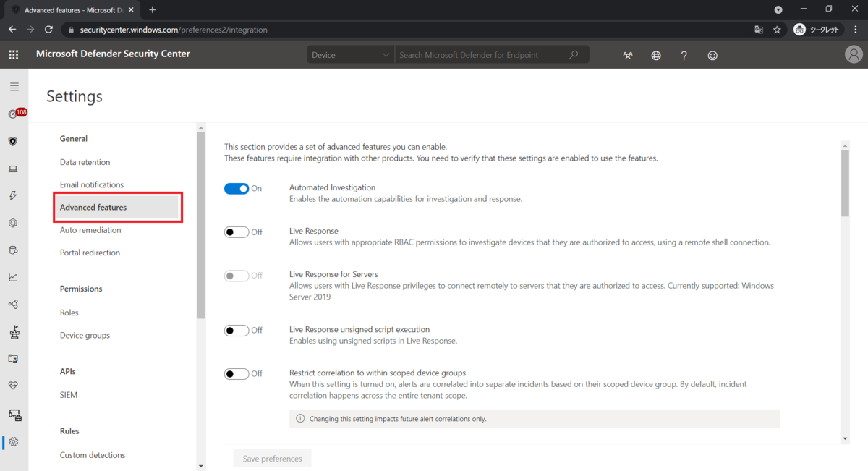The height and width of the screenshot is (471, 868).
Task: Bookmark page with star icon
Action: click(777, 30)
